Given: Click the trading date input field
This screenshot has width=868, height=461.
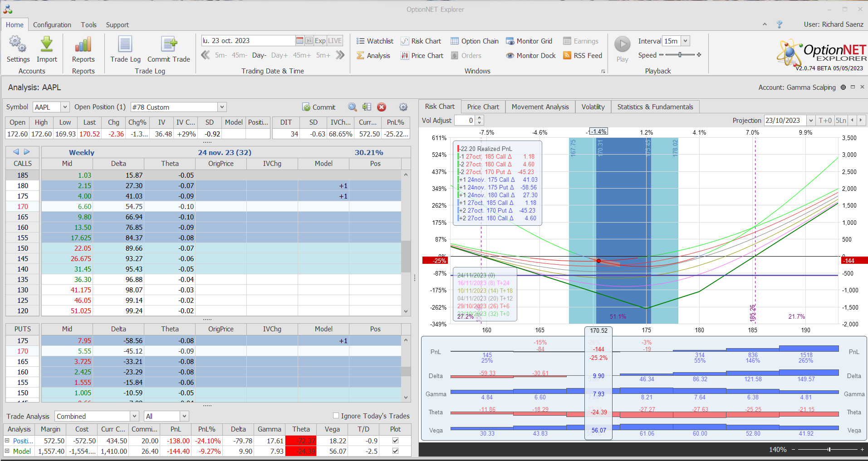Looking at the screenshot, I should pyautogui.click(x=248, y=41).
